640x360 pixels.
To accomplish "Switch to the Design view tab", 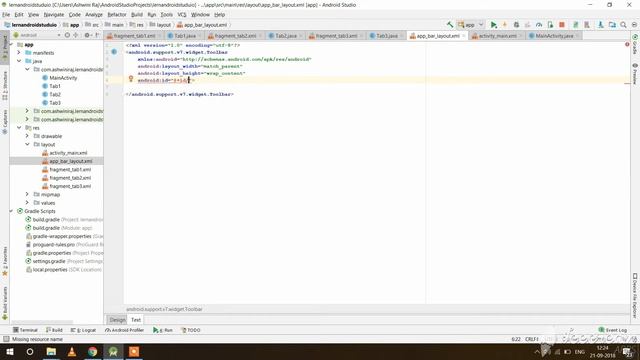I will (x=117, y=320).
